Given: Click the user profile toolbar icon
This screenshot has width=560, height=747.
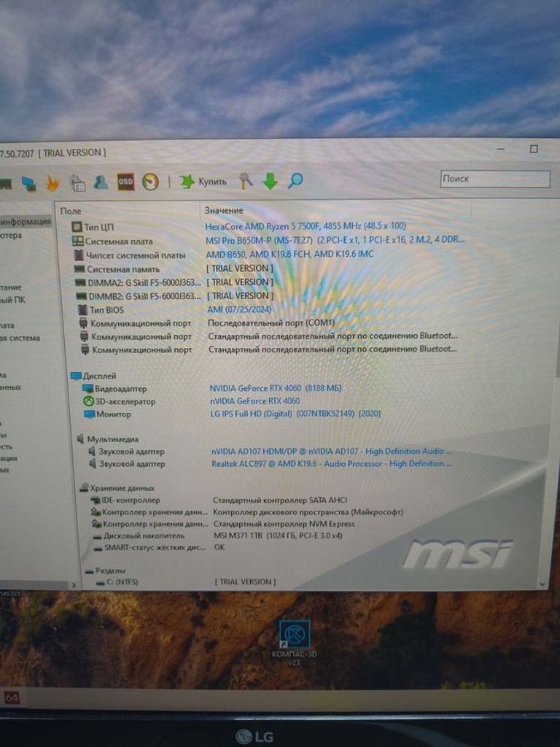Looking at the screenshot, I should [x=101, y=182].
